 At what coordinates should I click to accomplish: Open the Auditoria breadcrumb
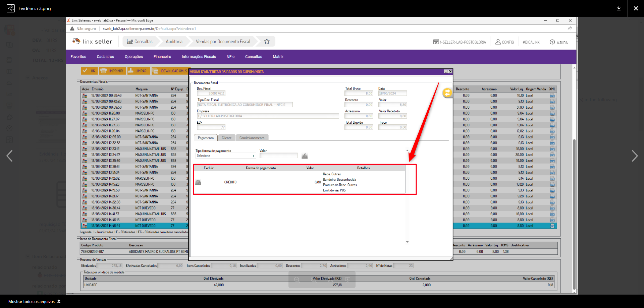tap(174, 42)
